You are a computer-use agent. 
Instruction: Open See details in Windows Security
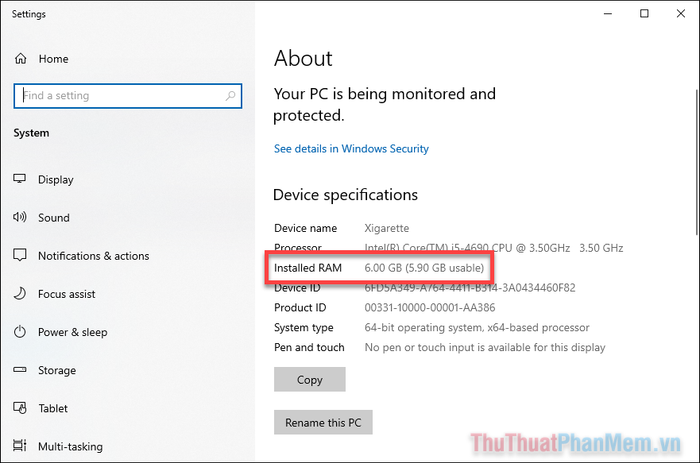click(x=351, y=149)
